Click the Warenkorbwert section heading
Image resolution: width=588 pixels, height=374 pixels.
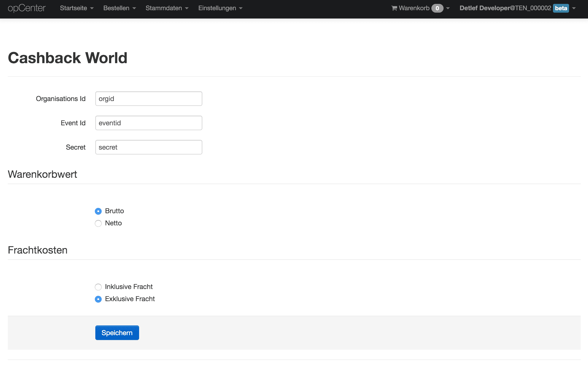coord(43,175)
